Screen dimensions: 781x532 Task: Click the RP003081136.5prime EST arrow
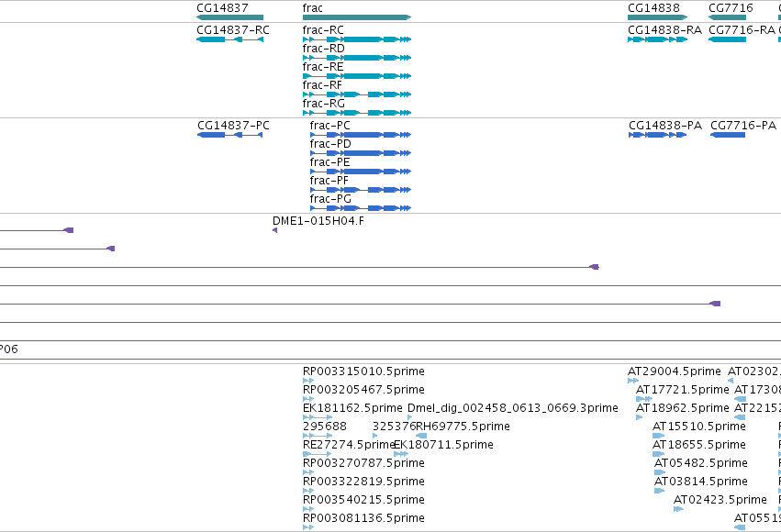(x=308, y=528)
